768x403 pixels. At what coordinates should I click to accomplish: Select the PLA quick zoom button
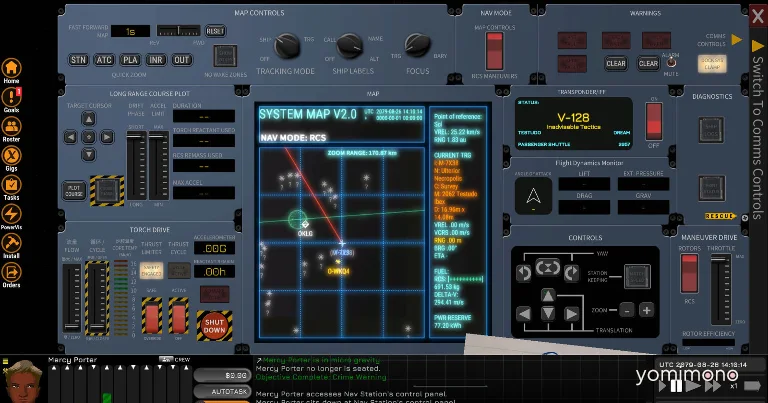pyautogui.click(x=130, y=60)
